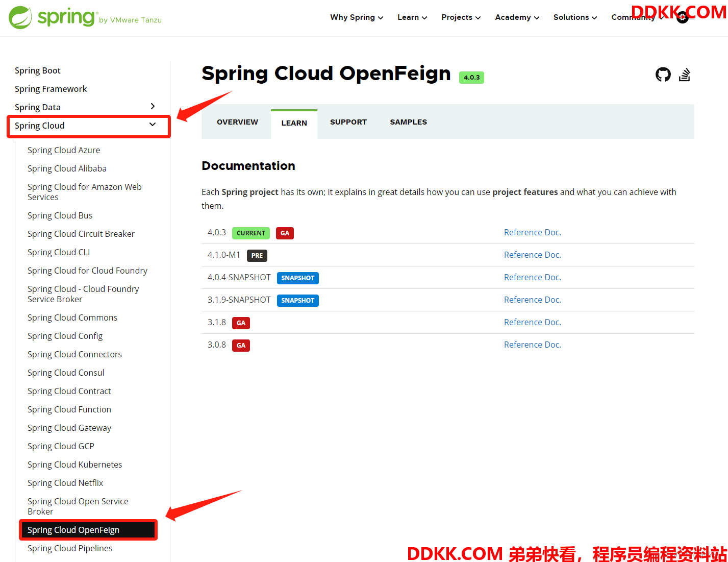Open Spring Cloud Kubernetes project
The image size is (728, 562).
pos(75,465)
